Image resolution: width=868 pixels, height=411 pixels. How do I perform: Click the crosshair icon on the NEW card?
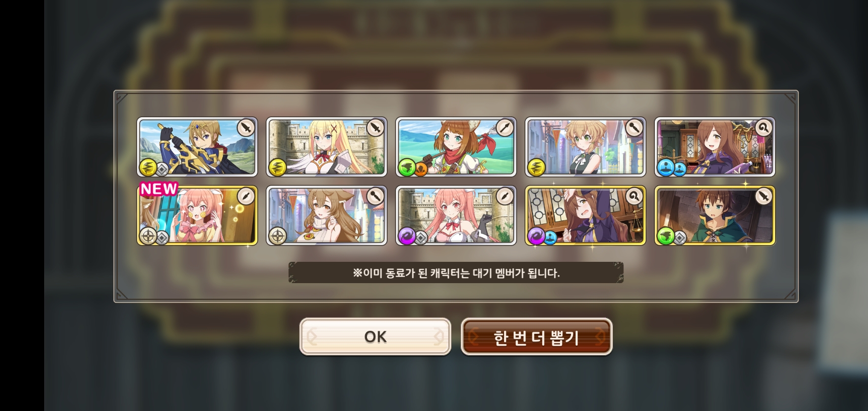(x=148, y=235)
